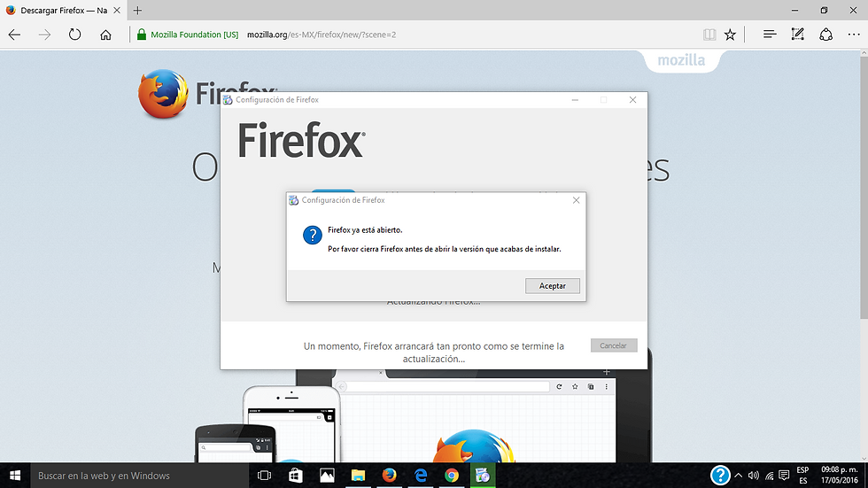Open Chrome from the taskbar
The image size is (868, 488).
pyautogui.click(x=452, y=476)
